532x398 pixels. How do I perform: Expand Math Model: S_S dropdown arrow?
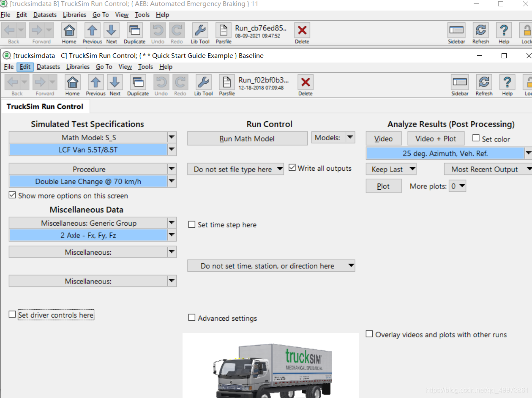coord(172,137)
